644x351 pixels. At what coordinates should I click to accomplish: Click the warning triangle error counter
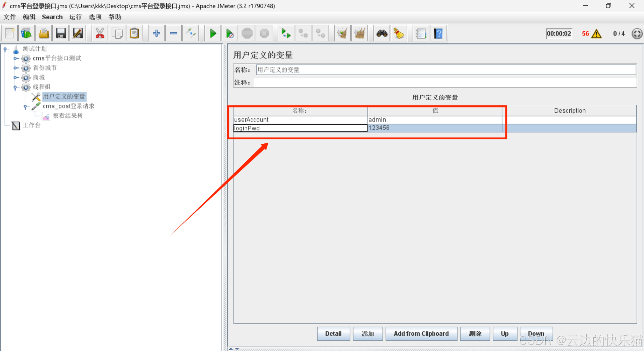click(596, 34)
